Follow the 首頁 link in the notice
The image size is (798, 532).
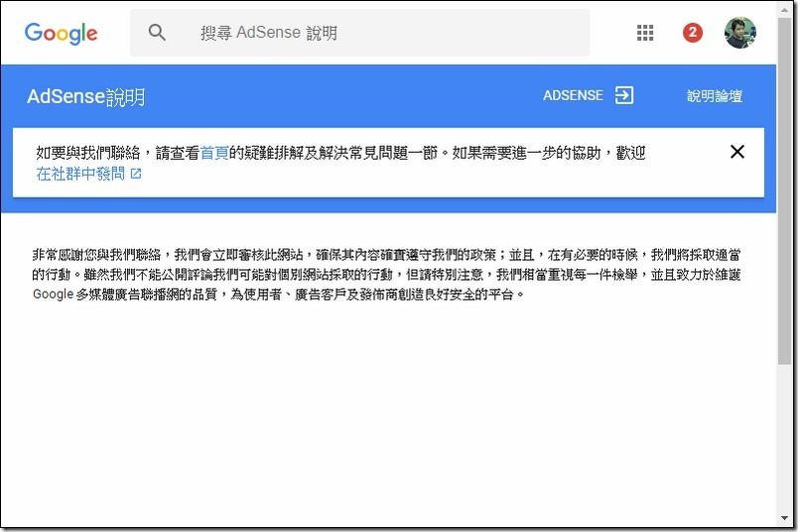(x=213, y=153)
